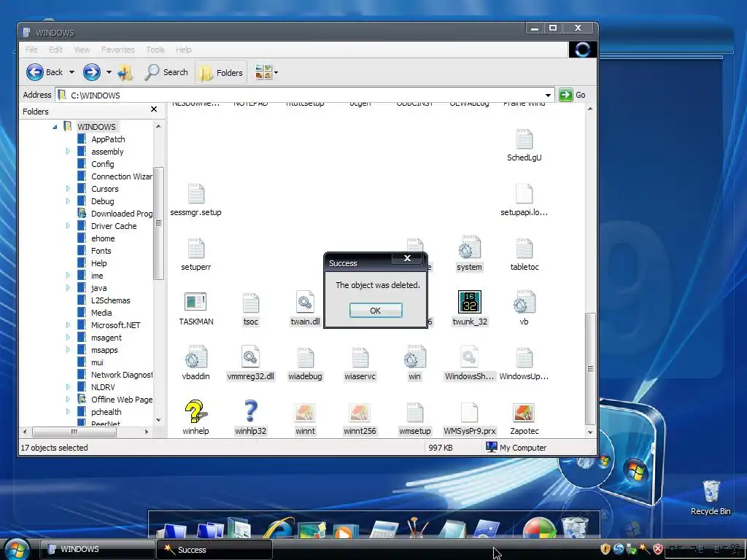Switch to WINDOWS taskbar button
Screen dimensions: 747x560
[97, 549]
